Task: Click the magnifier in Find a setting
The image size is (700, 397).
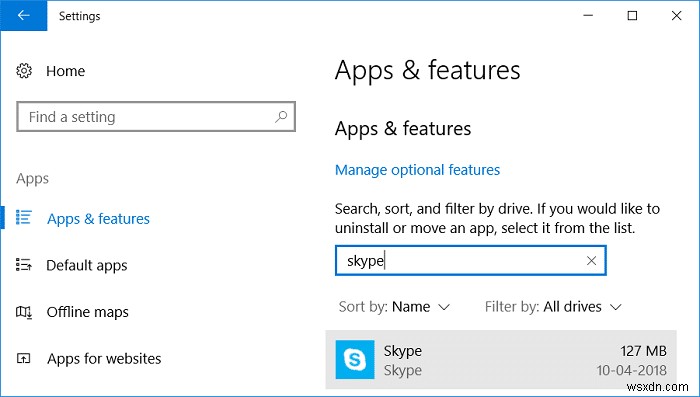Action: (281, 117)
